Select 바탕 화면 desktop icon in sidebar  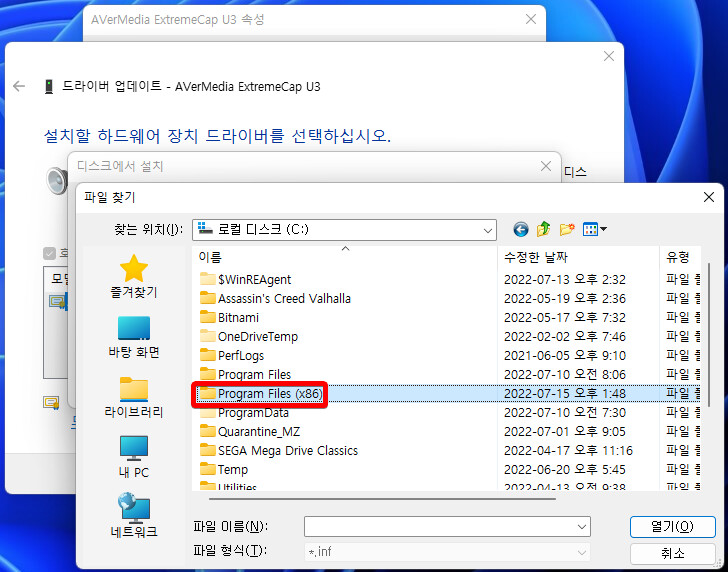click(x=133, y=337)
